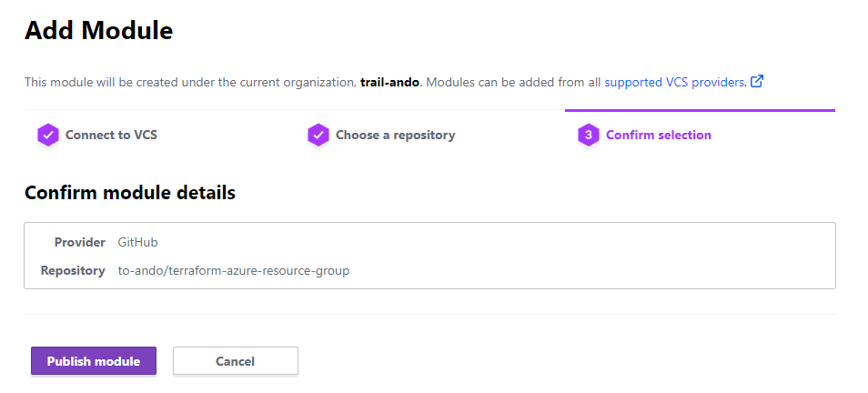This screenshot has height=393, width=868.
Task: Click the Provider field label
Action: click(x=80, y=242)
